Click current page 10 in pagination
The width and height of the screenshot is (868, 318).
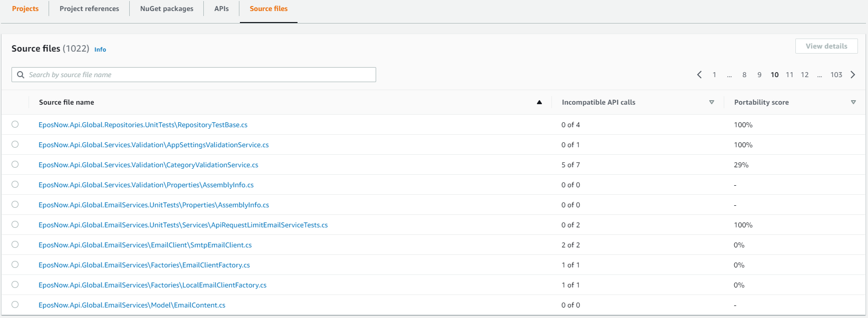tap(774, 75)
